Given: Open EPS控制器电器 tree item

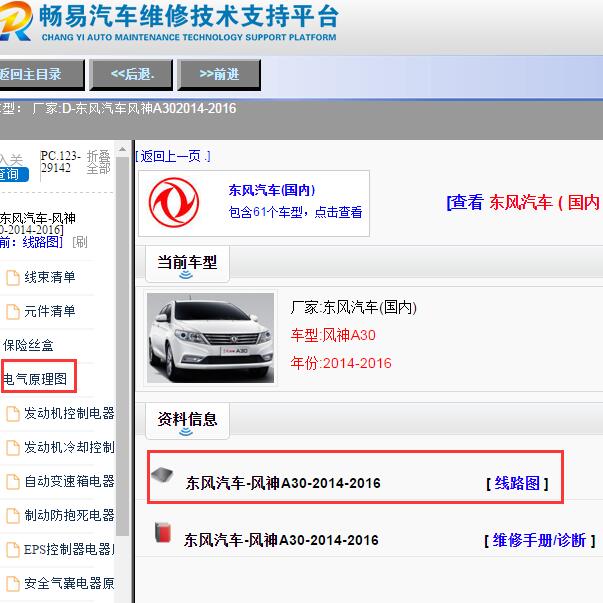Looking at the screenshot, I should pyautogui.click(x=69, y=549).
